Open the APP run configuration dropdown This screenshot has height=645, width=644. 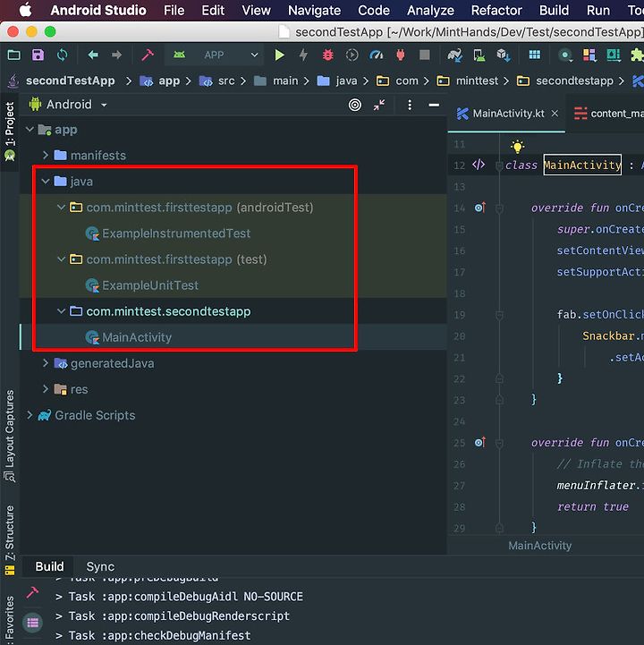coord(216,55)
